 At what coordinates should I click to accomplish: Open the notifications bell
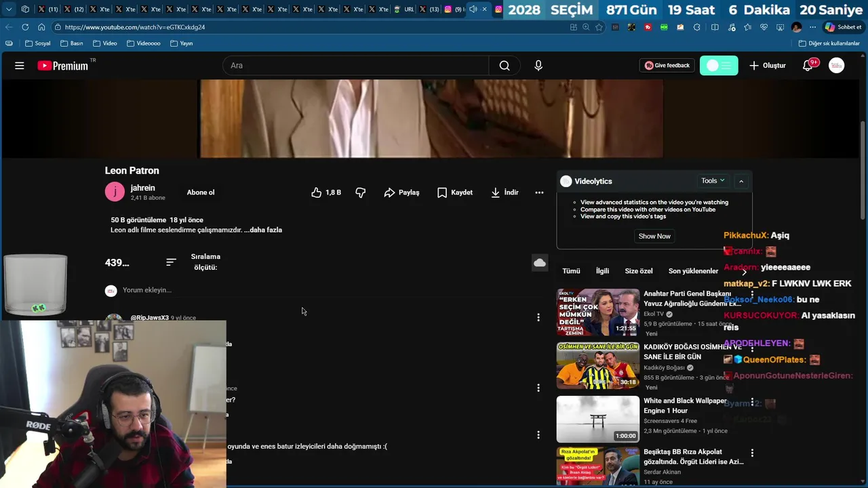[808, 66]
